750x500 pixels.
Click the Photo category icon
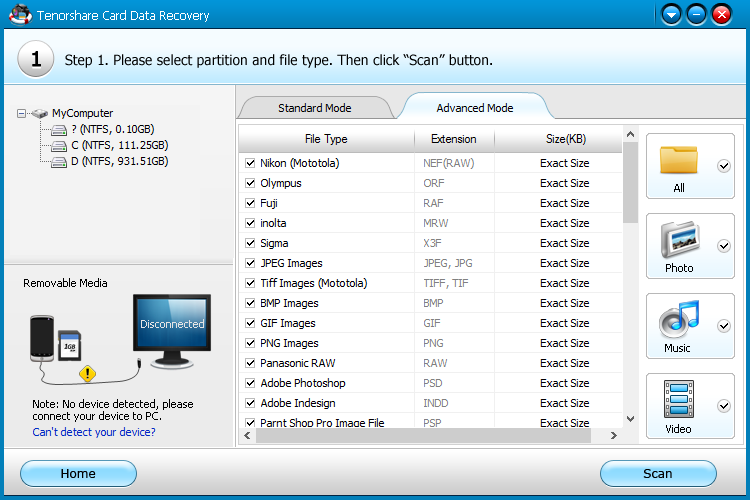click(680, 240)
